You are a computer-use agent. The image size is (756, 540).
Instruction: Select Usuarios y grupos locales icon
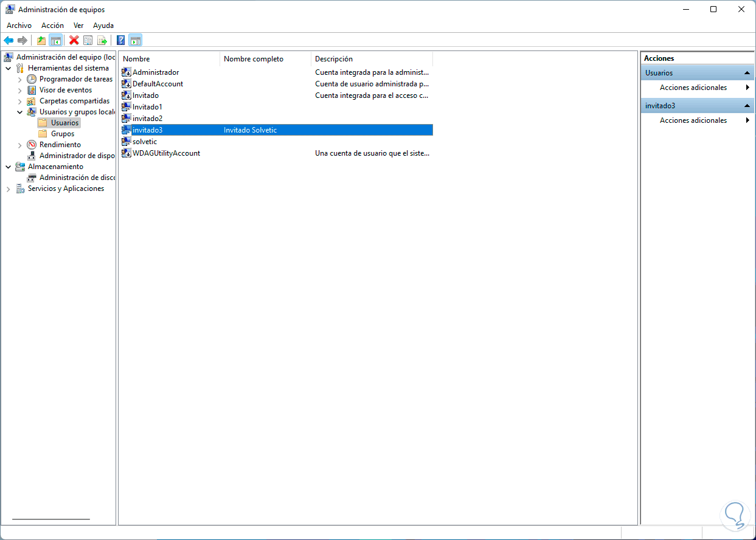coord(32,112)
